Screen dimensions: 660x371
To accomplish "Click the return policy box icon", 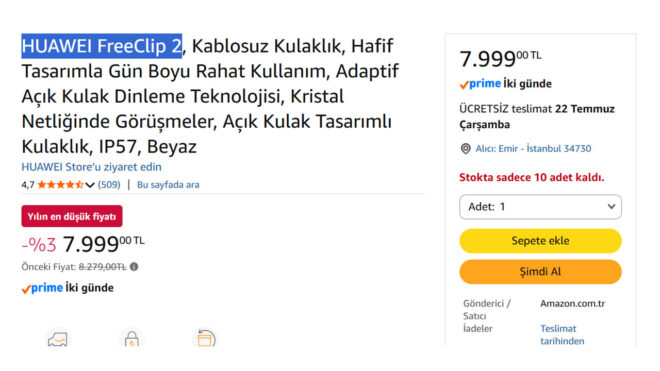I will pyautogui.click(x=205, y=337).
